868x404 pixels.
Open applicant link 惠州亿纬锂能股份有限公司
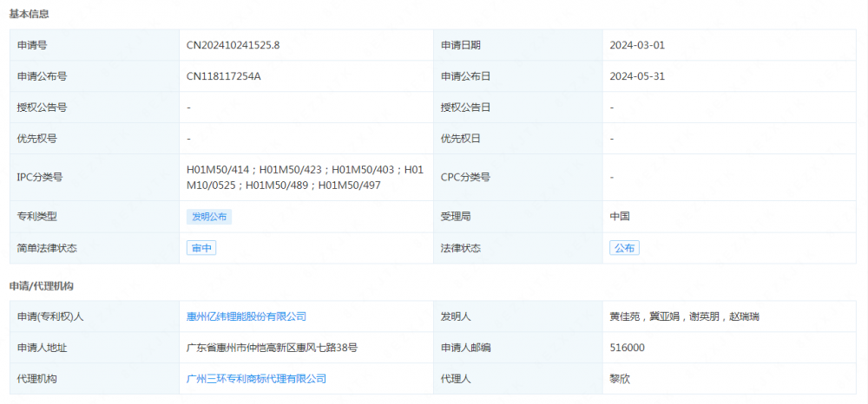click(x=247, y=316)
